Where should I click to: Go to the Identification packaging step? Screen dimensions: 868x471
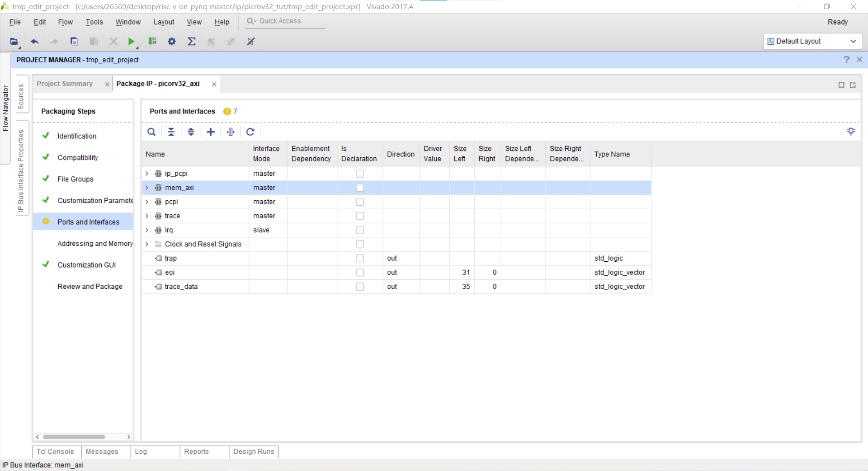(77, 136)
